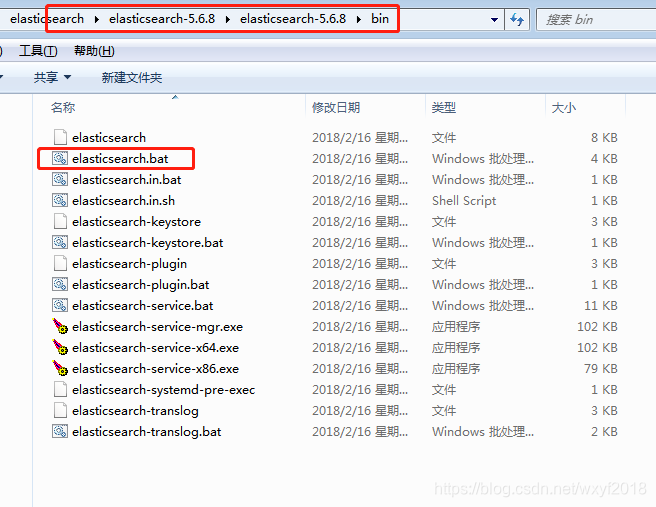Select the elasticsearch-service-x64.exe file name

[x=155, y=347]
